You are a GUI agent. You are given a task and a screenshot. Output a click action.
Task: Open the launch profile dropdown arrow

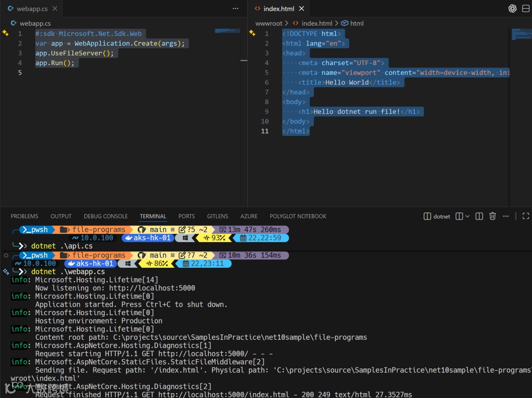coord(467,216)
